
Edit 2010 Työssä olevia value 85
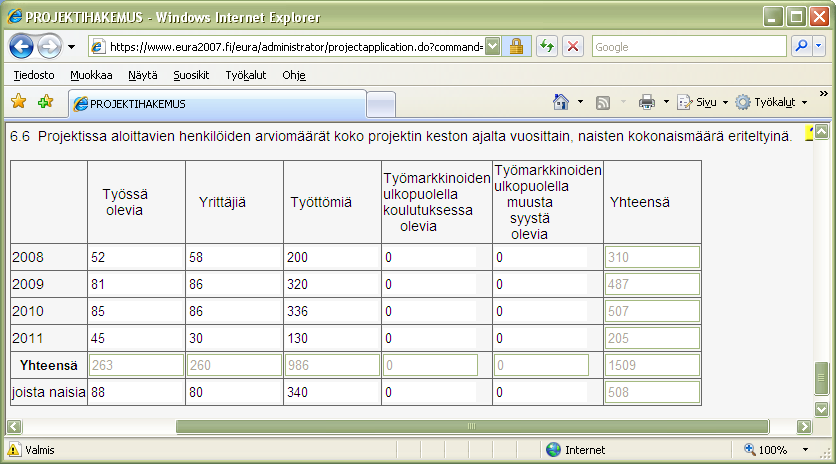pyautogui.click(x=136, y=311)
